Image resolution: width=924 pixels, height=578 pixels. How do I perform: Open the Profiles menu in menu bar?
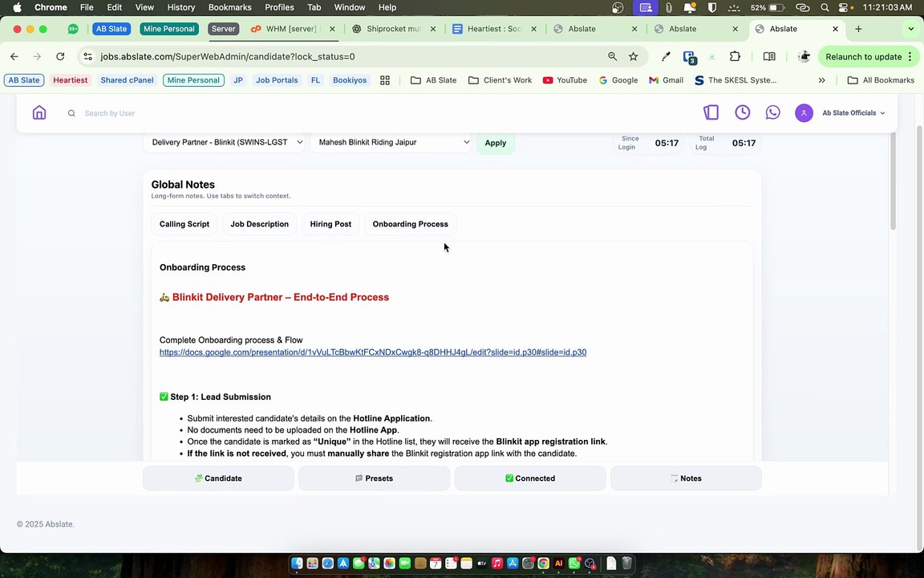tap(279, 8)
